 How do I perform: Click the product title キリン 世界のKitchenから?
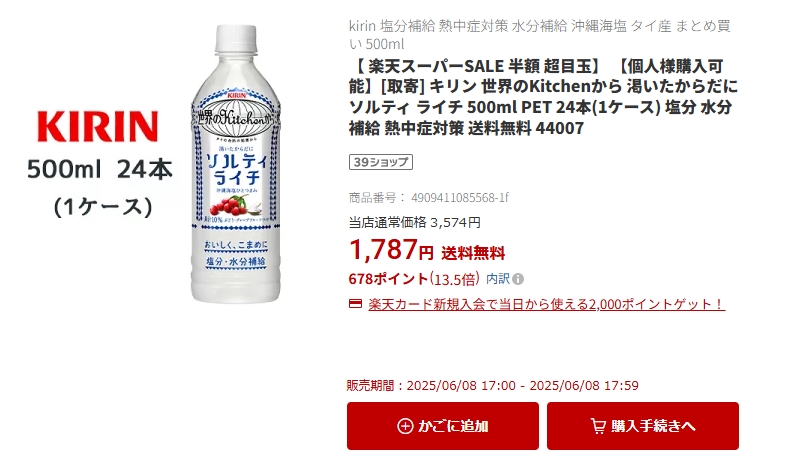(x=543, y=97)
